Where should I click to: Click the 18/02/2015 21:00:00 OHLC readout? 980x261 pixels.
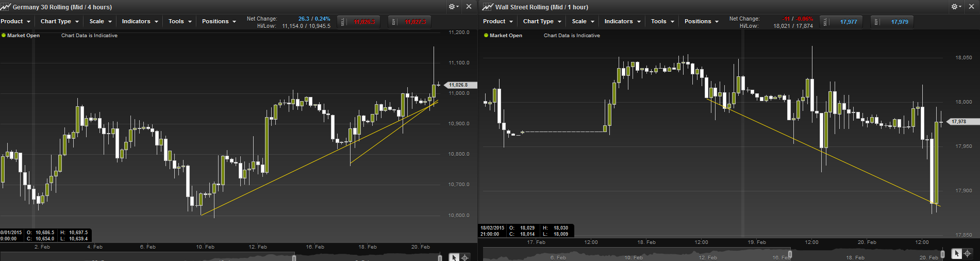pyautogui.click(x=526, y=231)
